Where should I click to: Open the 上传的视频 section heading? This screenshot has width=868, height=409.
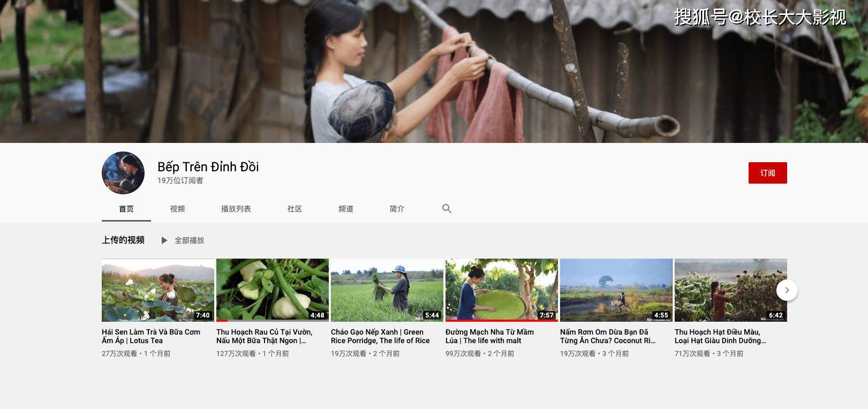123,240
